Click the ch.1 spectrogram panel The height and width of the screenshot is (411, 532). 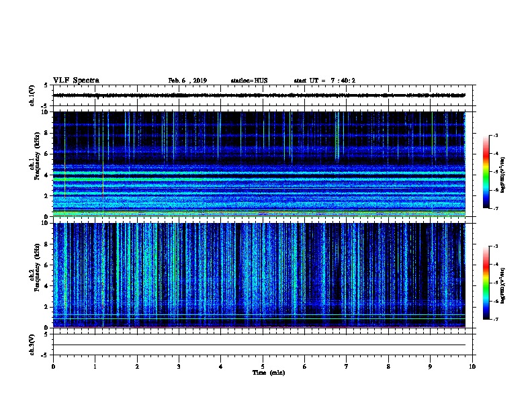[259, 164]
